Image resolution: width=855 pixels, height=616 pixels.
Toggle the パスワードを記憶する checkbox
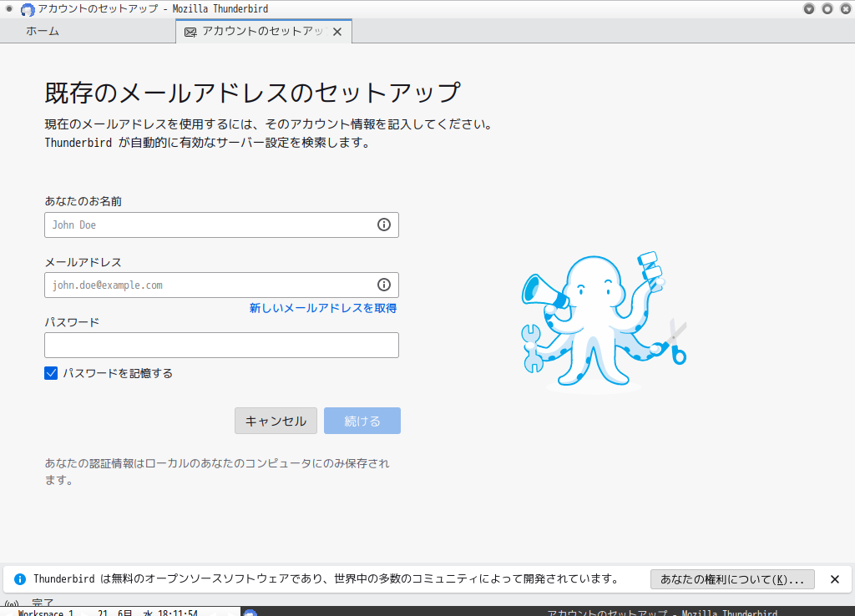(51, 373)
